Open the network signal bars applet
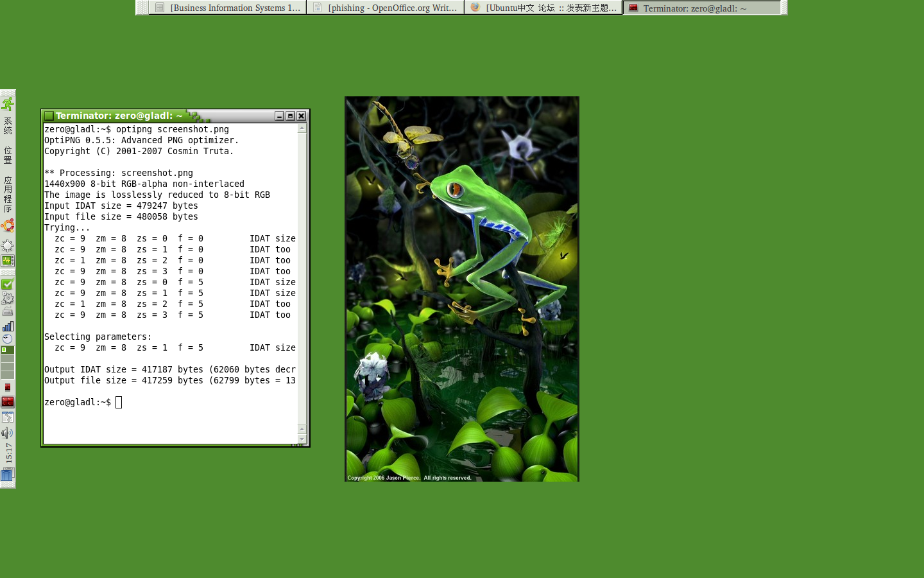 pyautogui.click(x=8, y=326)
